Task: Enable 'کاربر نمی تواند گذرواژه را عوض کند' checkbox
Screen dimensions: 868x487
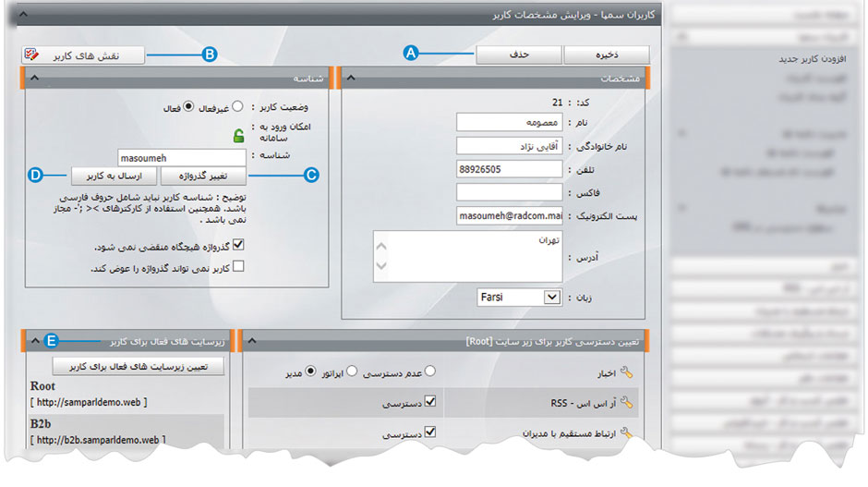Action: tap(239, 267)
